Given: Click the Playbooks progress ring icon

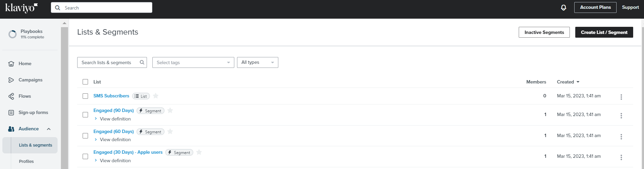Looking at the screenshot, I should click(x=13, y=34).
